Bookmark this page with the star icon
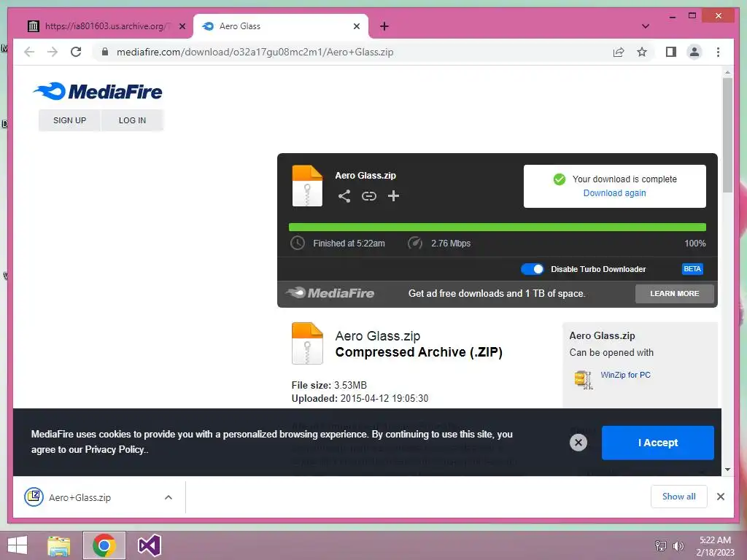 tap(642, 52)
